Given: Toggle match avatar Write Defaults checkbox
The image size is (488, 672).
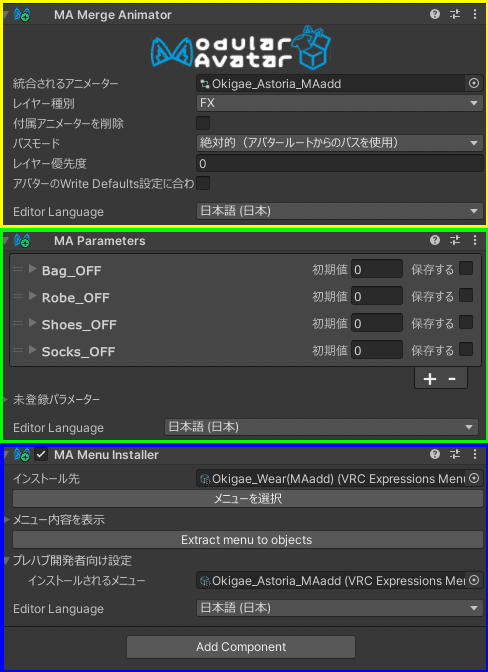Looking at the screenshot, I should pyautogui.click(x=203, y=184).
